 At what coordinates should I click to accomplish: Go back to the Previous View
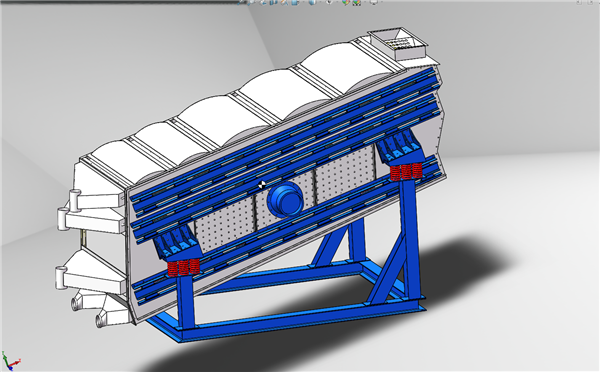click(x=263, y=2)
